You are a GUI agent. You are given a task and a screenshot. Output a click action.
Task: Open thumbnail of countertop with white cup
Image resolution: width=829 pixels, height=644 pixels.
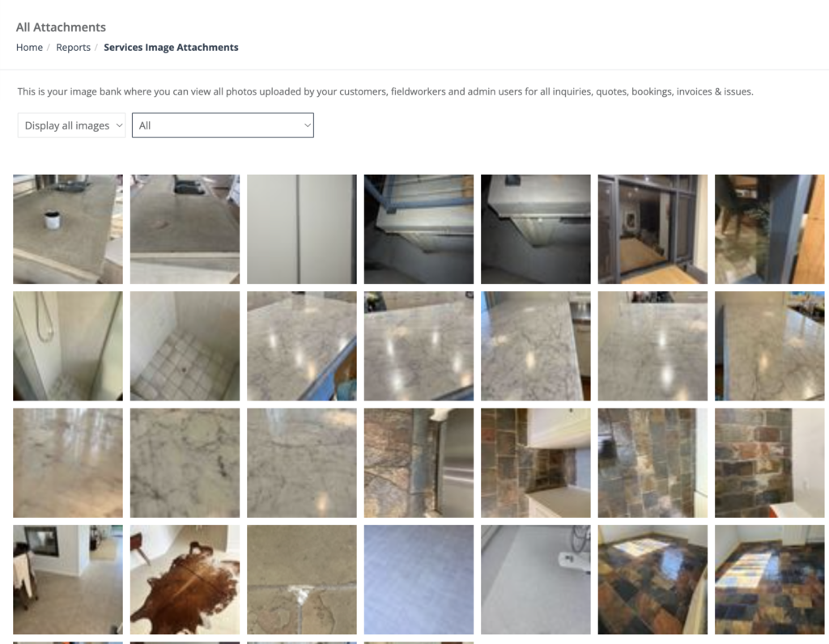pyautogui.click(x=68, y=229)
